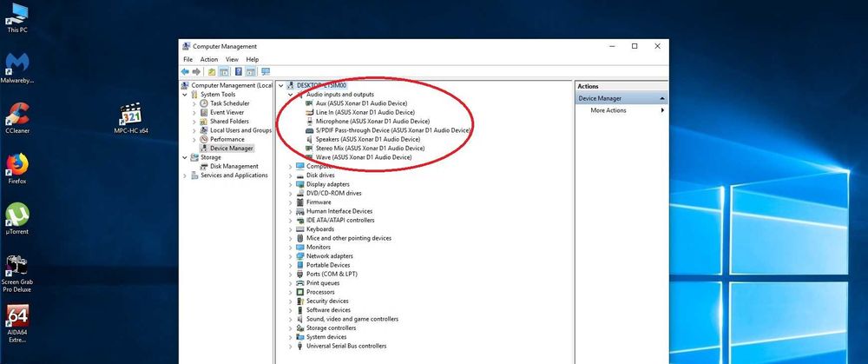Click the blue Help question mark icon
Image resolution: width=868 pixels, height=364 pixels.
[239, 71]
